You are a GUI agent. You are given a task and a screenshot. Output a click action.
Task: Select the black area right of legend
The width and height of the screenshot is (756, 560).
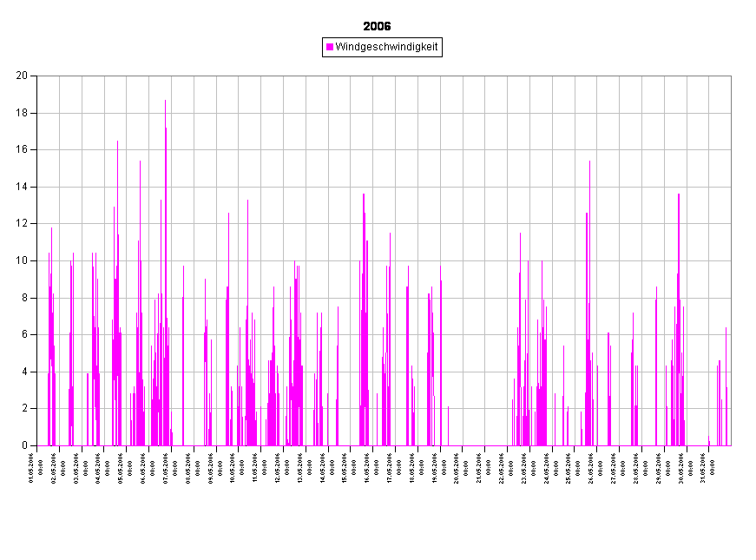pos(590,47)
